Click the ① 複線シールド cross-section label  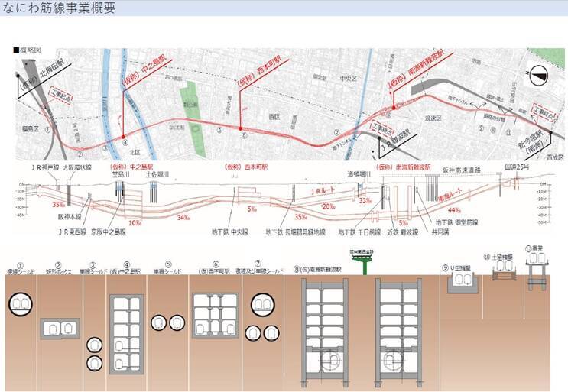tap(21, 268)
